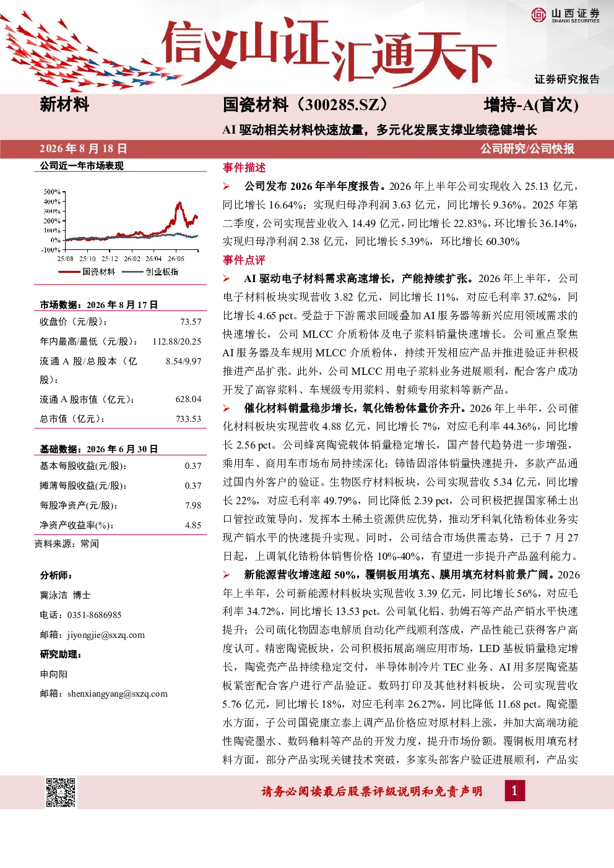Click float market cap value 628.04
Image resolution: width=614 pixels, height=868 pixels.
click(188, 399)
